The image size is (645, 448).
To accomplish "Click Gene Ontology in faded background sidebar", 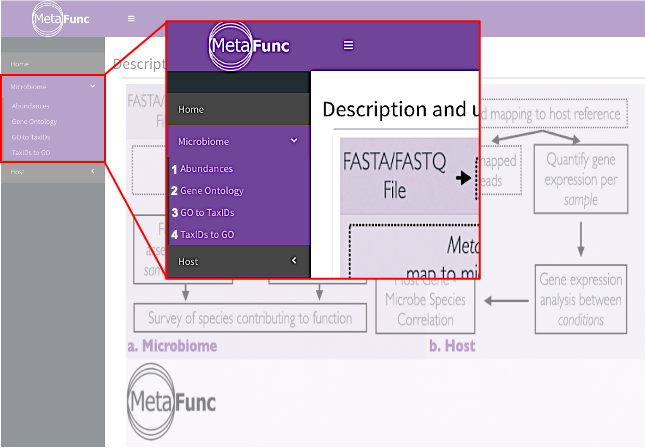I will [x=35, y=122].
